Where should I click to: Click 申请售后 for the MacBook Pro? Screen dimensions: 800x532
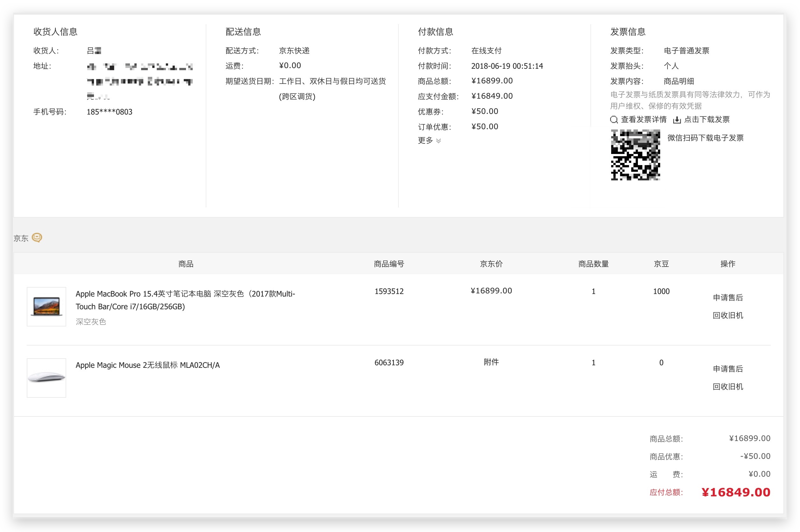click(727, 297)
